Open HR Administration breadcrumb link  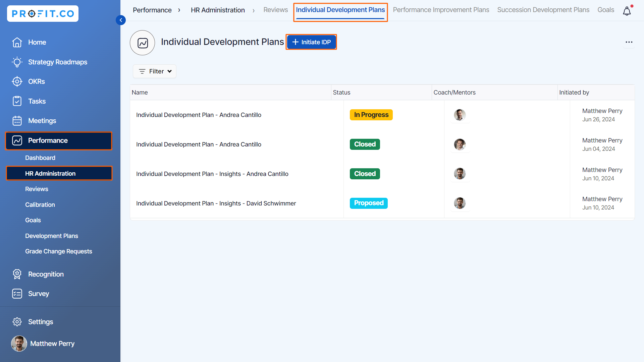click(217, 10)
